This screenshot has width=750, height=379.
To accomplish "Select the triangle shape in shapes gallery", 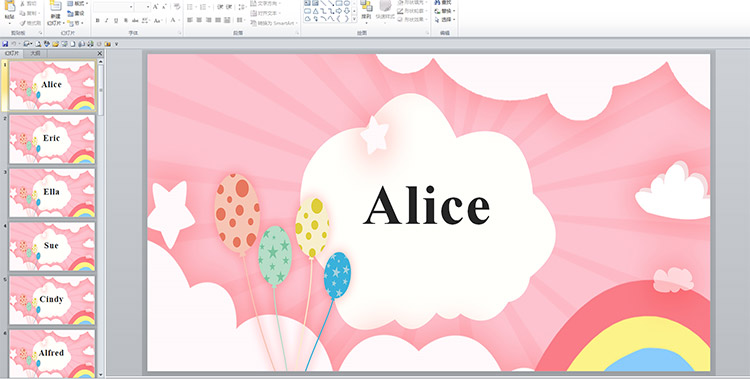I will pyautogui.click(x=315, y=11).
